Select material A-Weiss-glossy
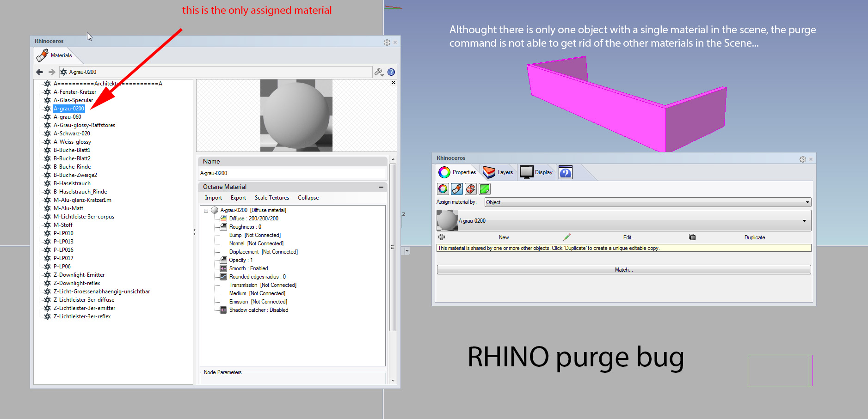 click(72, 142)
